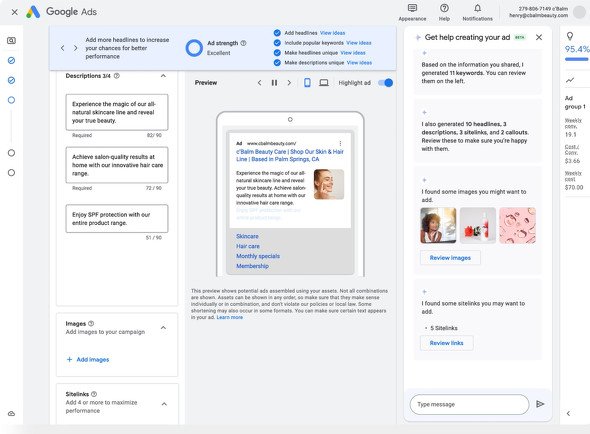Collapse the Descriptions section
The image size is (590, 434).
163,76
